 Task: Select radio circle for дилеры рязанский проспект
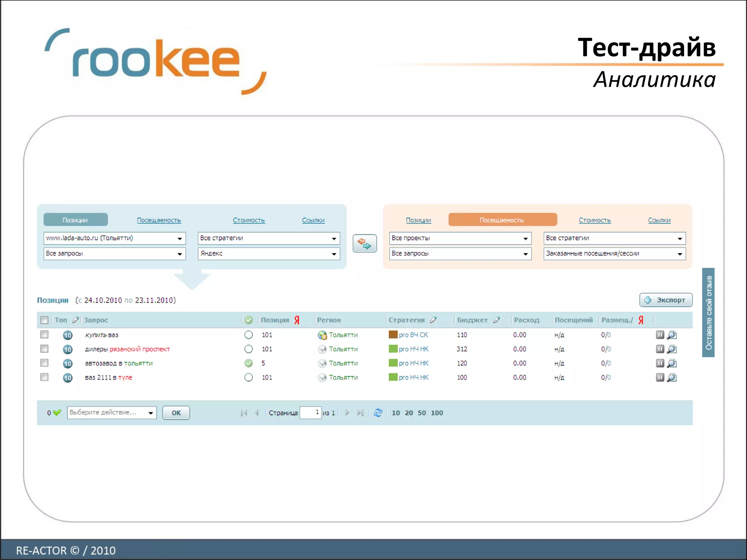[248, 349]
